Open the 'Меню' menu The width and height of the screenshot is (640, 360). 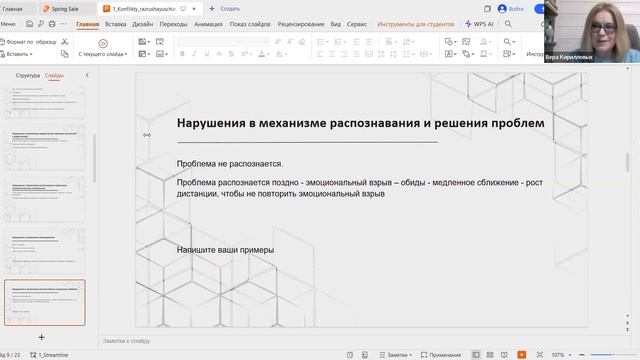click(8, 24)
